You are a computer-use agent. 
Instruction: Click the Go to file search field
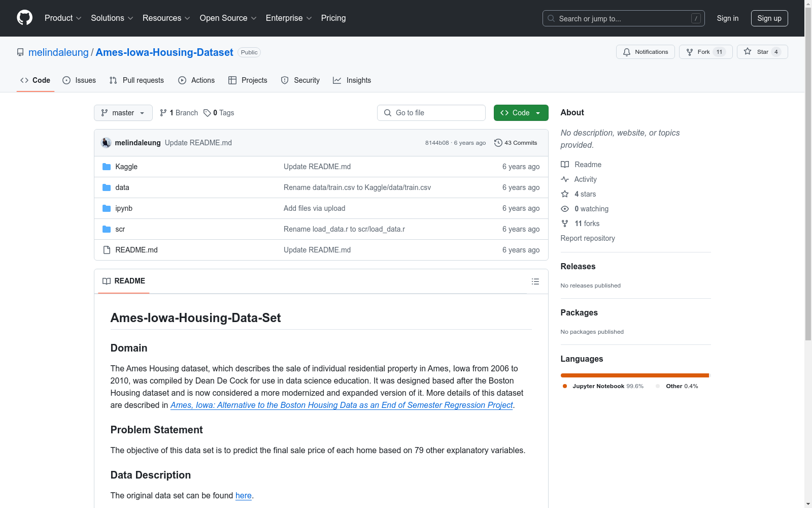pos(431,113)
